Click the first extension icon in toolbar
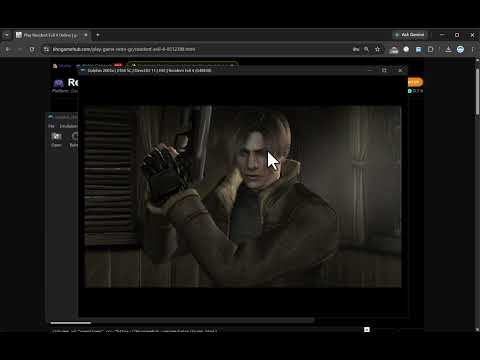Viewport: 480px width, 360px height. coord(394,50)
